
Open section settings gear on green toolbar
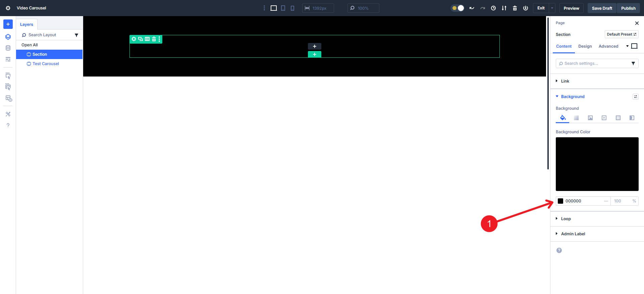[134, 39]
